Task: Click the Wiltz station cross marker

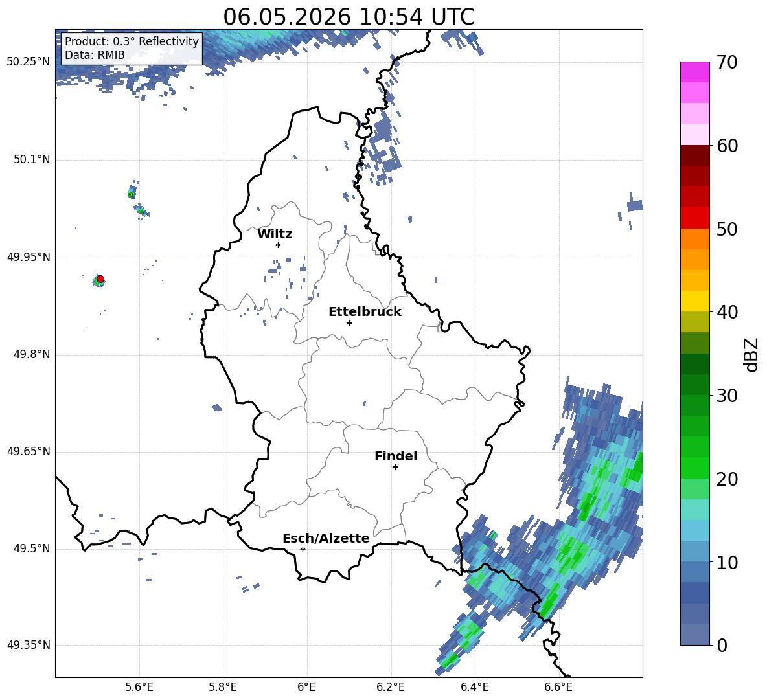Action: click(279, 245)
